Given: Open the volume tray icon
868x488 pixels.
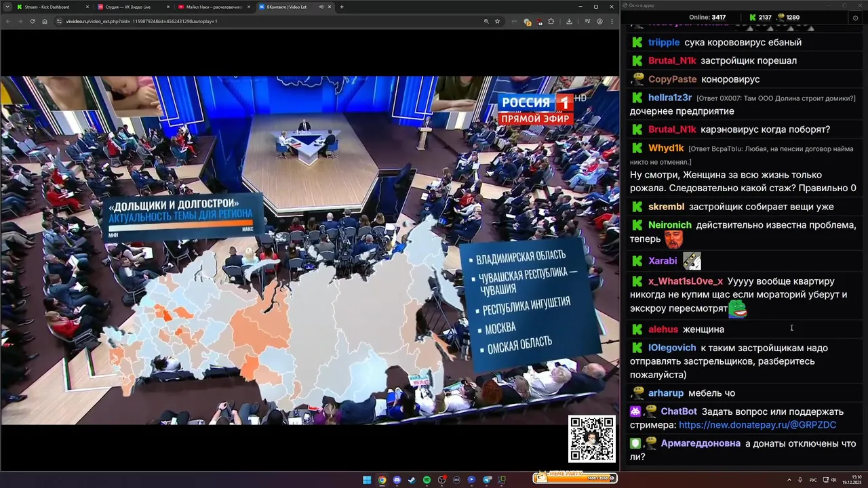Looking at the screenshot, I should pos(833,480).
